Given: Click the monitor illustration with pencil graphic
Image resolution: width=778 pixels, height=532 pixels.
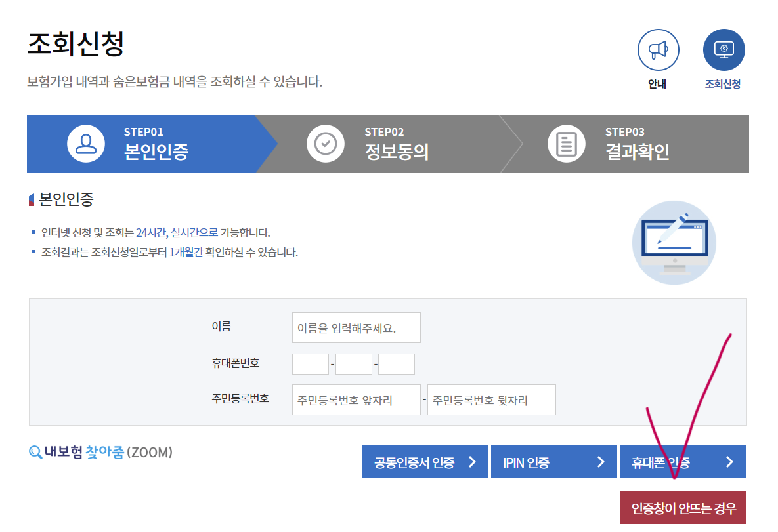Looking at the screenshot, I should [674, 243].
